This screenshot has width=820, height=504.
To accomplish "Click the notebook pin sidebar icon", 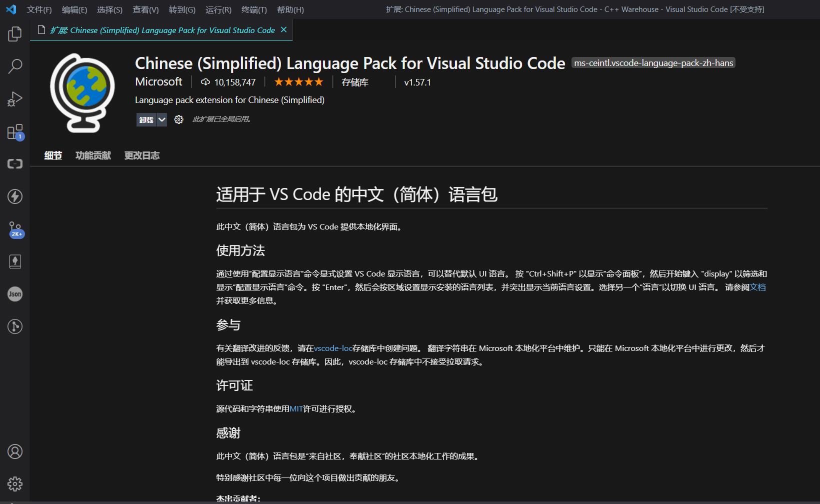I will 15,261.
